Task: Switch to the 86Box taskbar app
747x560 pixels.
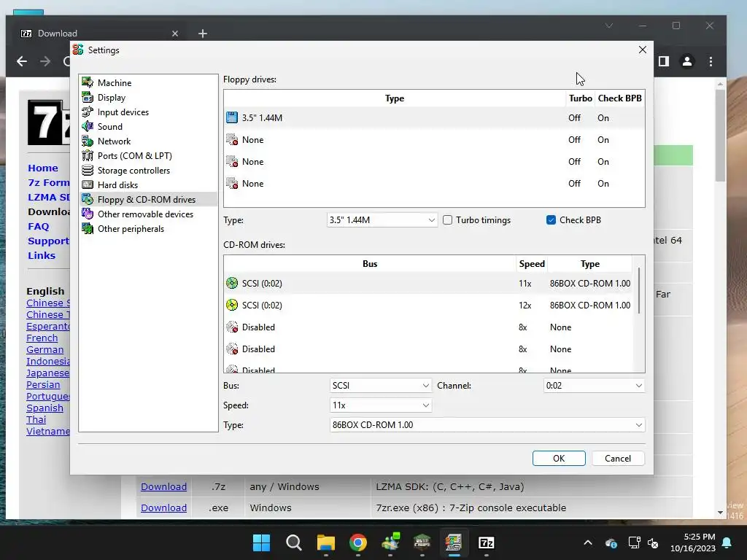Action: pos(454,542)
